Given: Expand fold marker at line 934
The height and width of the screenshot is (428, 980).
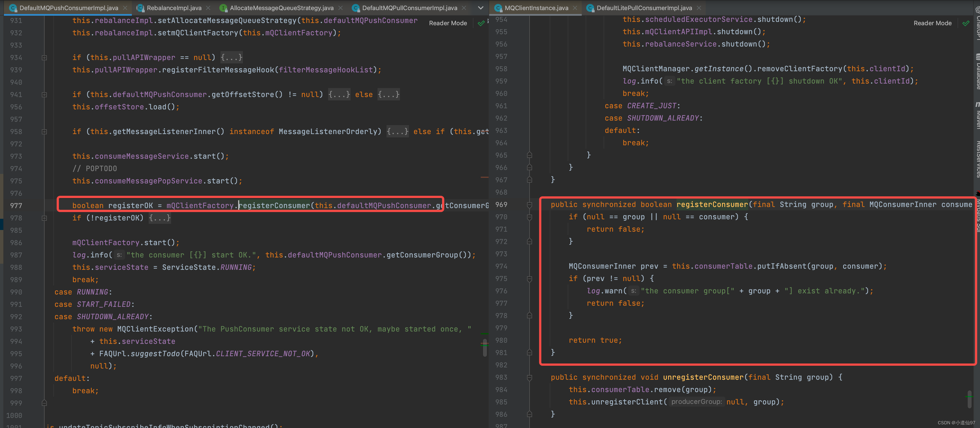Looking at the screenshot, I should tap(44, 57).
